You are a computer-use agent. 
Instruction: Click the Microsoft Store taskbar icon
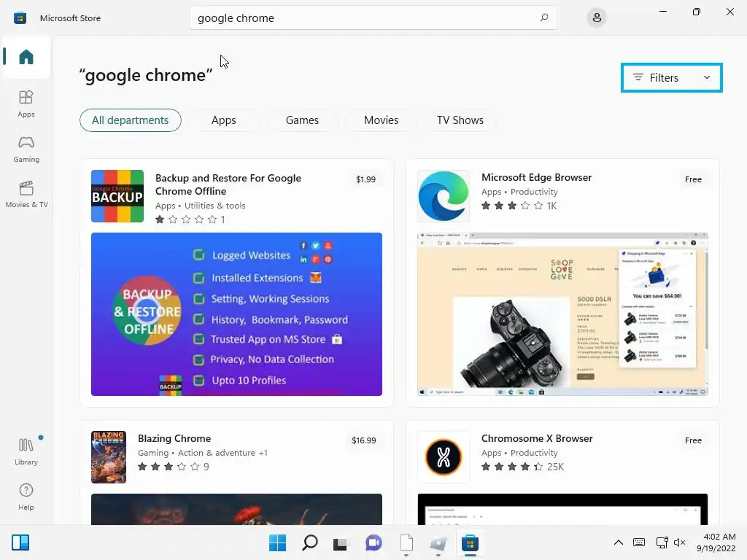tap(470, 542)
